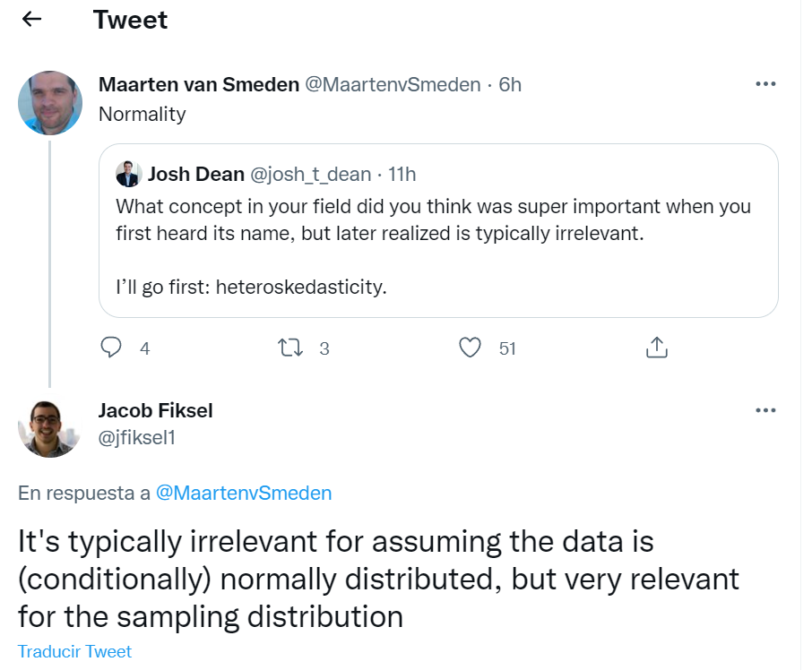Image resolution: width=812 pixels, height=670 pixels.
Task: Open Jacob Fiksel's profile picture
Action: [50, 428]
